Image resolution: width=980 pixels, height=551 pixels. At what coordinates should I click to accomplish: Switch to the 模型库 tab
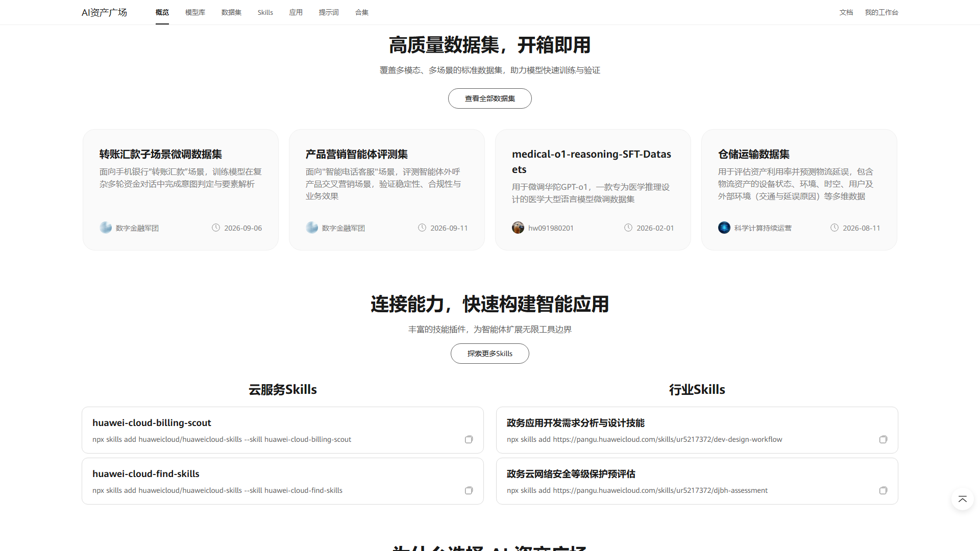click(195, 12)
